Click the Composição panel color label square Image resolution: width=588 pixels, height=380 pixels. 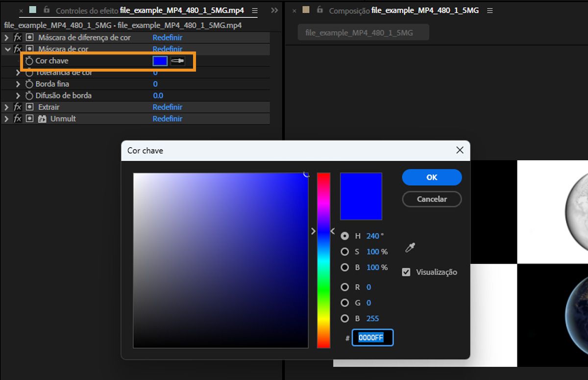306,10
